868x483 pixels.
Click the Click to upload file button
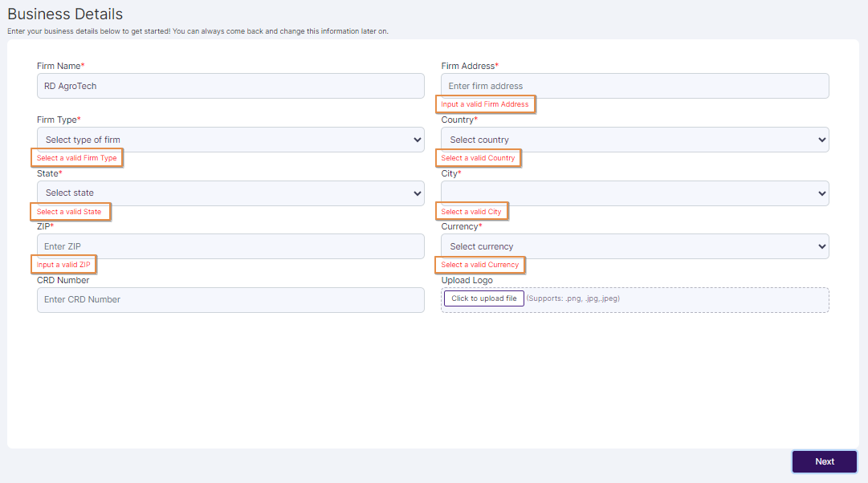click(483, 298)
